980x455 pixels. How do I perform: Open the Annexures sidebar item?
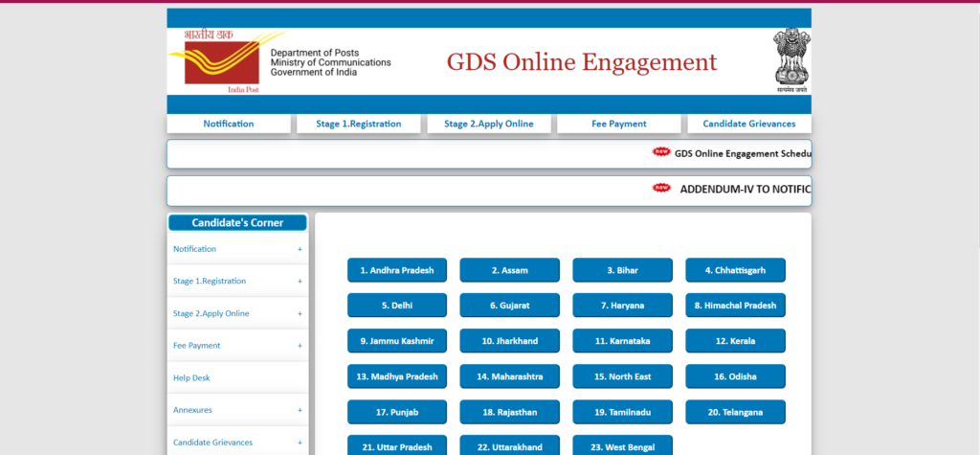tap(192, 410)
